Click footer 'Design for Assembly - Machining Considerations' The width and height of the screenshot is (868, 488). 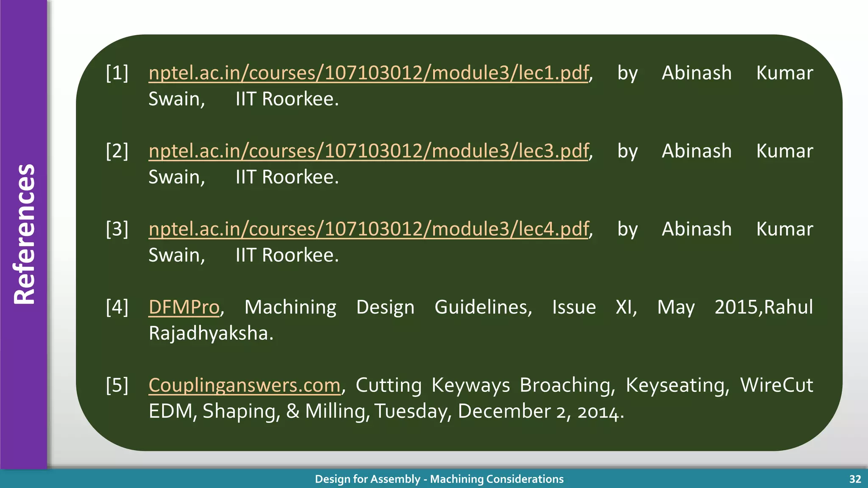coord(439,479)
